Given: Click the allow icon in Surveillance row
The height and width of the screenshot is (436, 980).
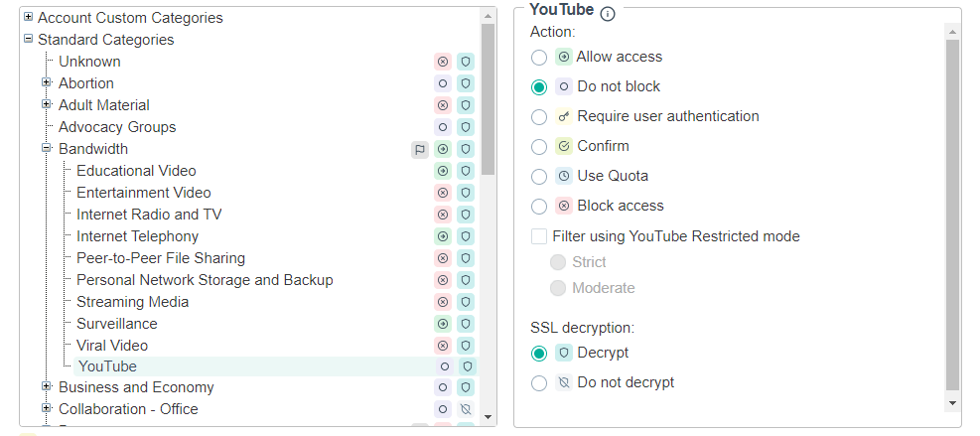Looking at the screenshot, I should 443,325.
